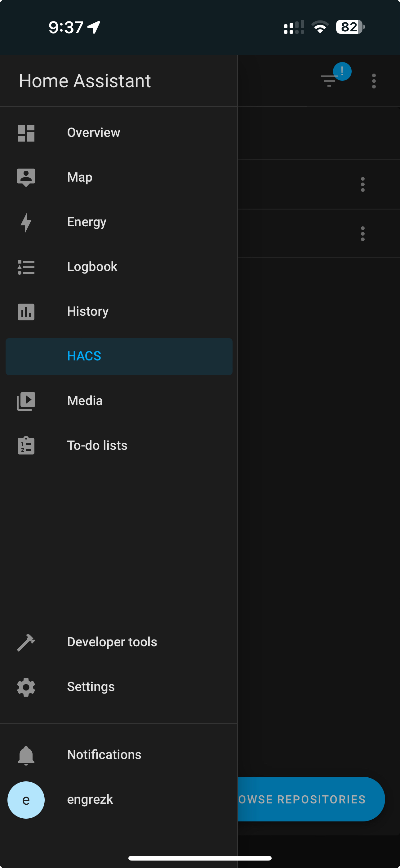Tap the engrezk avatar circle

26,800
